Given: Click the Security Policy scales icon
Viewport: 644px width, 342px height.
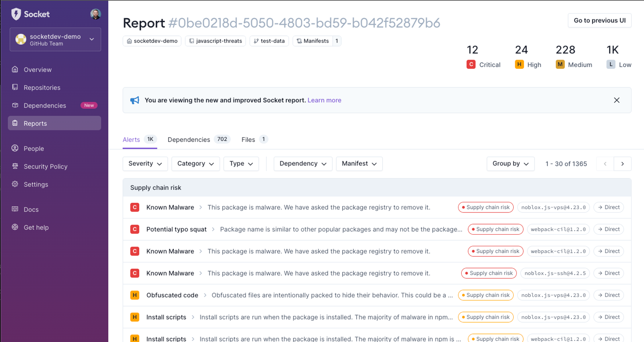Looking at the screenshot, I should 15,166.
